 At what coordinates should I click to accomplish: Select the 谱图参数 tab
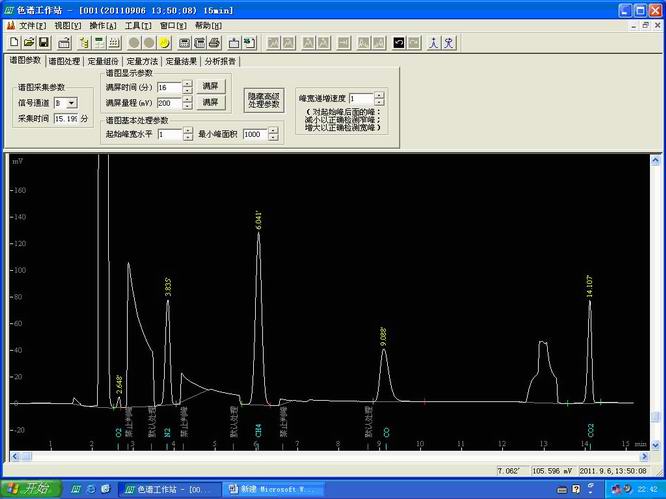[x=25, y=60]
